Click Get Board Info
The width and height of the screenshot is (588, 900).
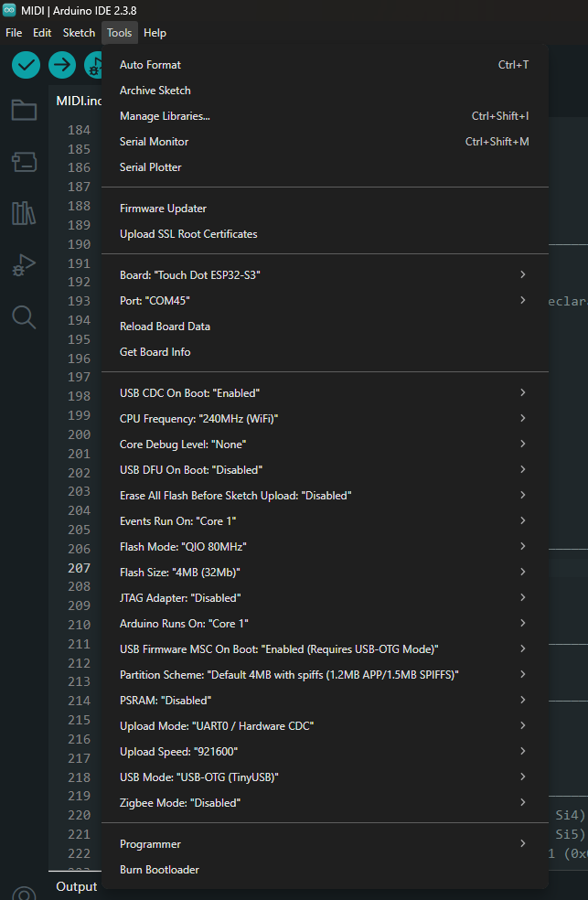click(x=325, y=352)
